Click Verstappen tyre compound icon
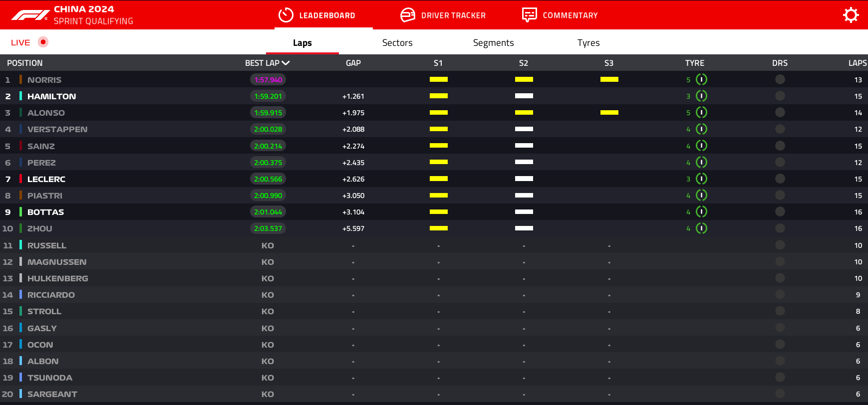 [701, 129]
